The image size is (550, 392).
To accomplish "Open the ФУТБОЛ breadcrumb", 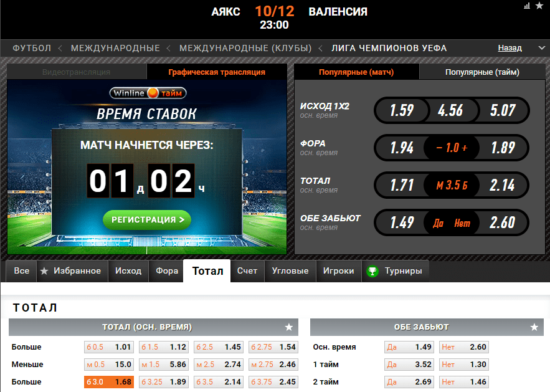I will tap(32, 48).
